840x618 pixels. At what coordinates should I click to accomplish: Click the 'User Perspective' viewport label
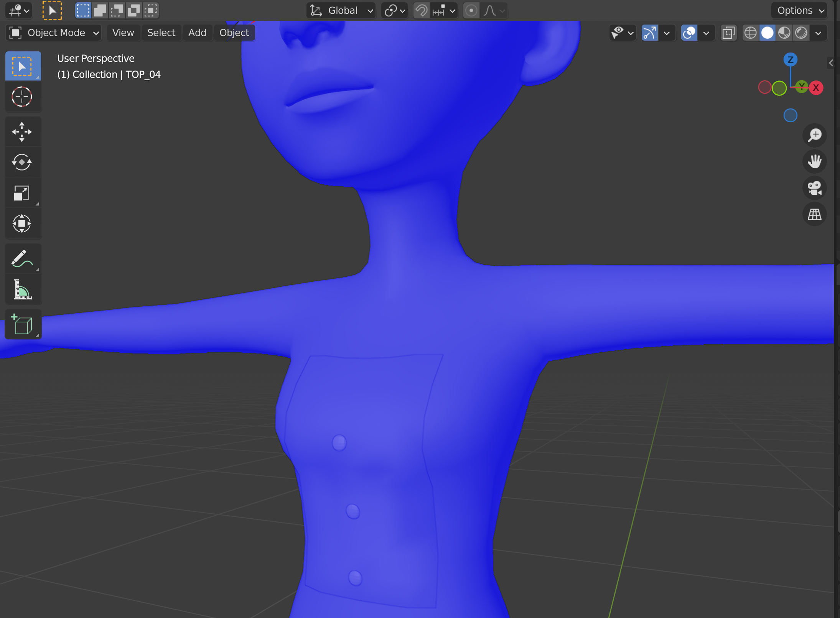[96, 58]
